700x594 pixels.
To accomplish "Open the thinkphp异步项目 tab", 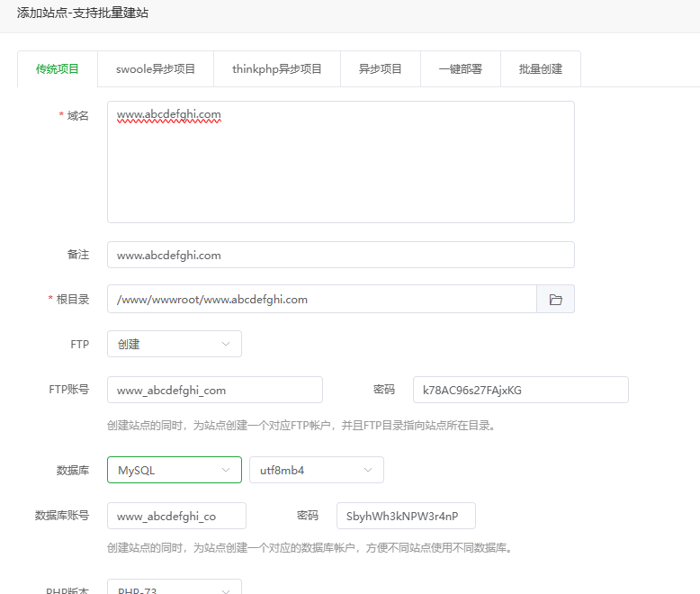I will pyautogui.click(x=277, y=68).
